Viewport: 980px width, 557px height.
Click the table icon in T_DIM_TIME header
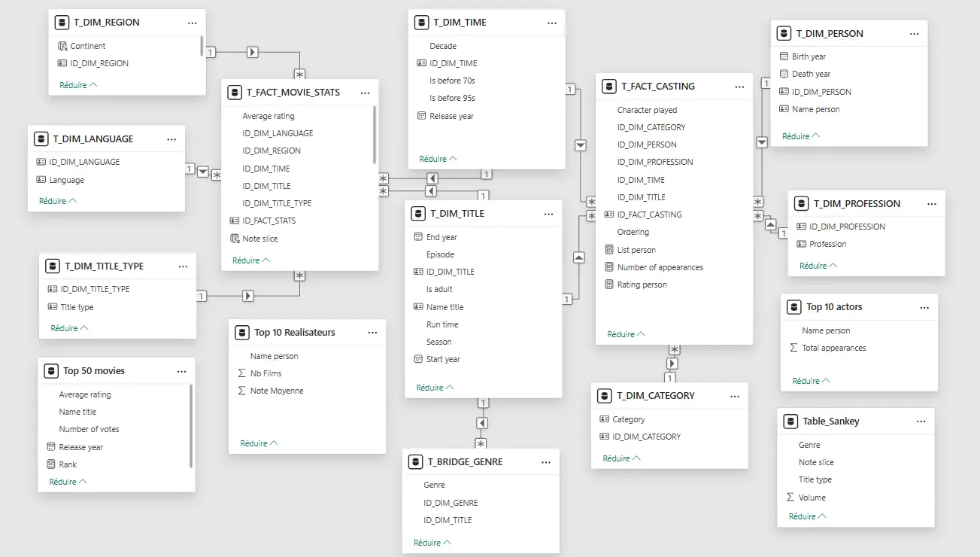421,22
